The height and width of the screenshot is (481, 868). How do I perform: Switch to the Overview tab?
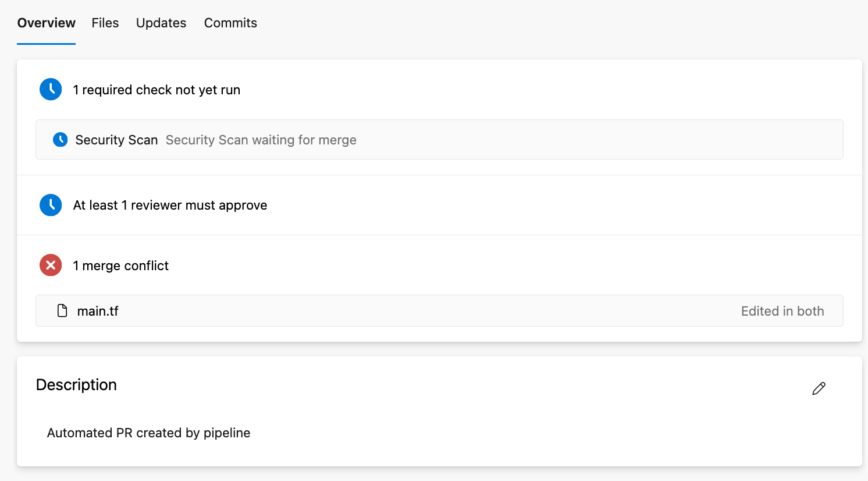47,23
